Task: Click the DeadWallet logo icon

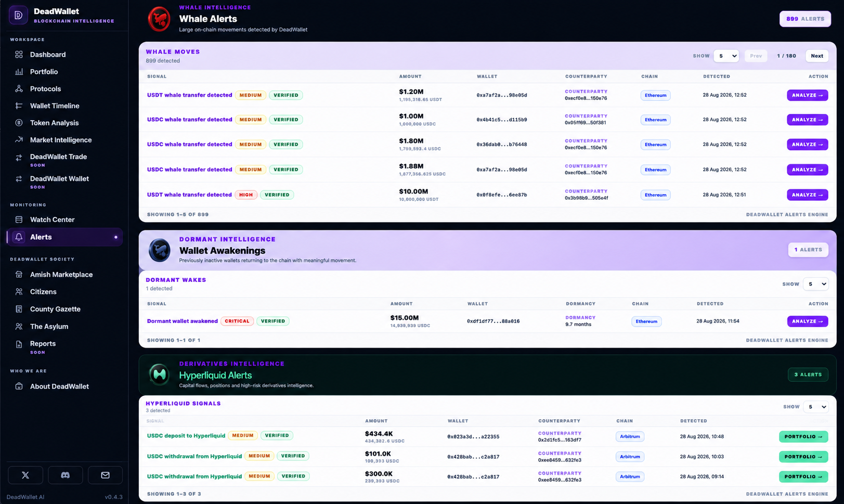Action: click(18, 15)
